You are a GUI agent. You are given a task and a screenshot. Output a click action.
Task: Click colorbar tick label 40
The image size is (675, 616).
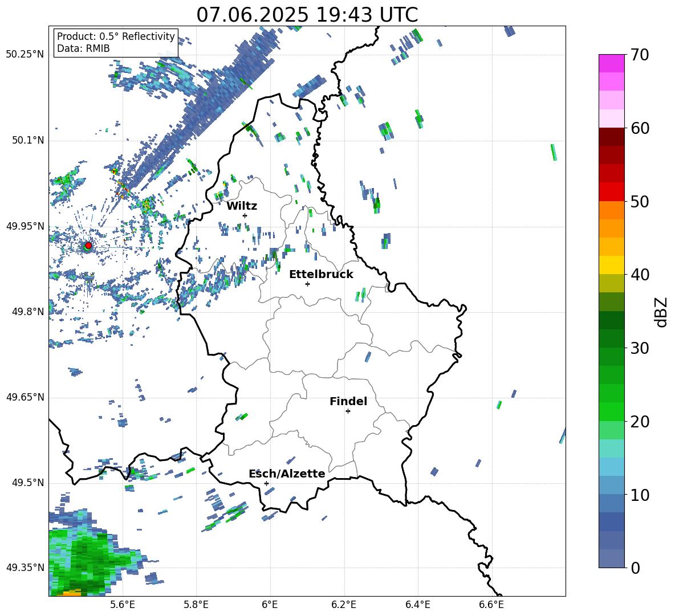point(640,275)
